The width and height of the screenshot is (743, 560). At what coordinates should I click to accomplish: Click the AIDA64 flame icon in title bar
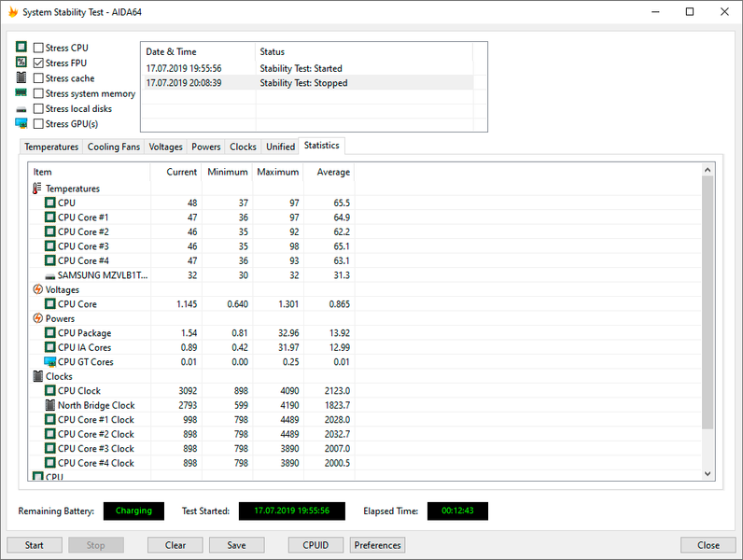pos(13,12)
